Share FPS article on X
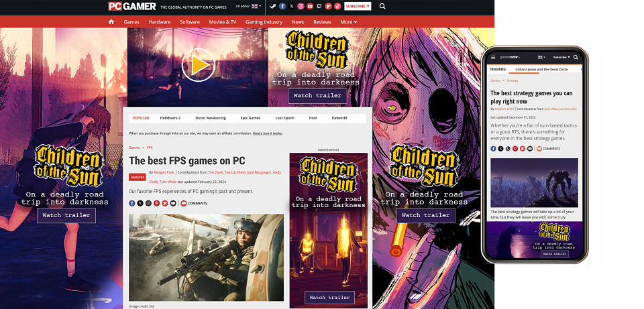 pos(140,203)
